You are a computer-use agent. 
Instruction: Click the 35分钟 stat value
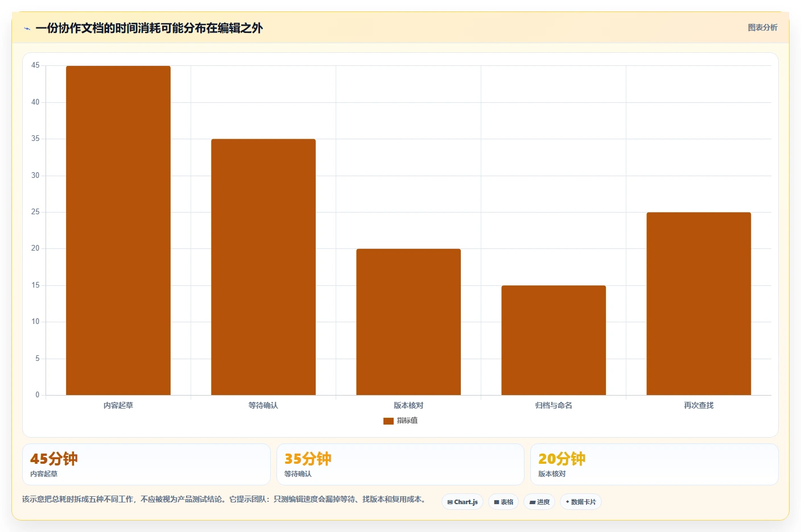(308, 459)
